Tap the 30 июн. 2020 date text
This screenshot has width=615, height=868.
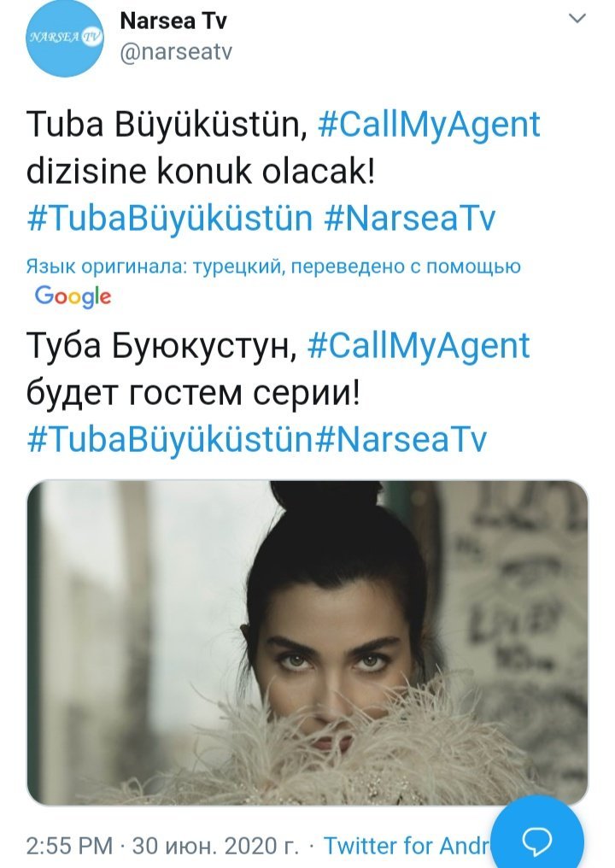pyautogui.click(x=215, y=846)
